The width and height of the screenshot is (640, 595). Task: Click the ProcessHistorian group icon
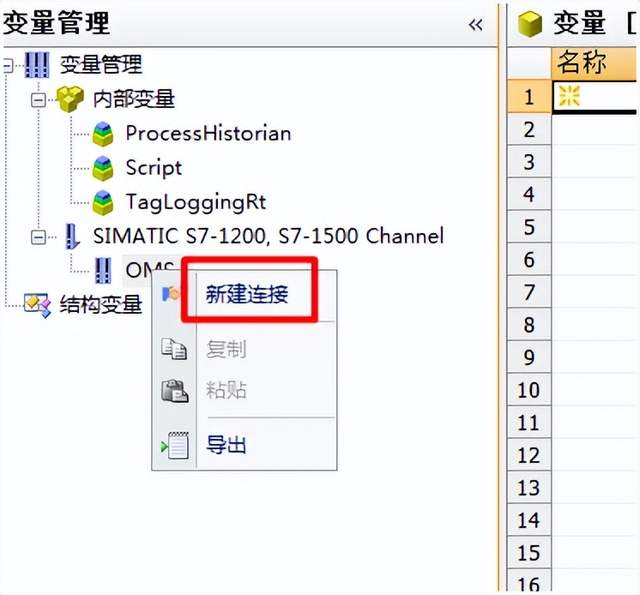(103, 133)
